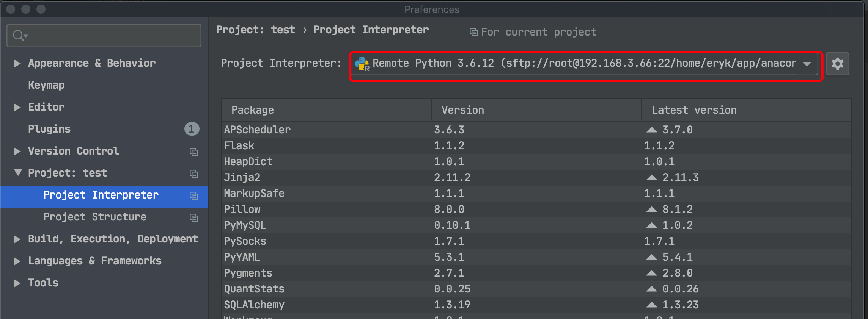Click HeapDict latest version 1.0.1

tap(659, 162)
